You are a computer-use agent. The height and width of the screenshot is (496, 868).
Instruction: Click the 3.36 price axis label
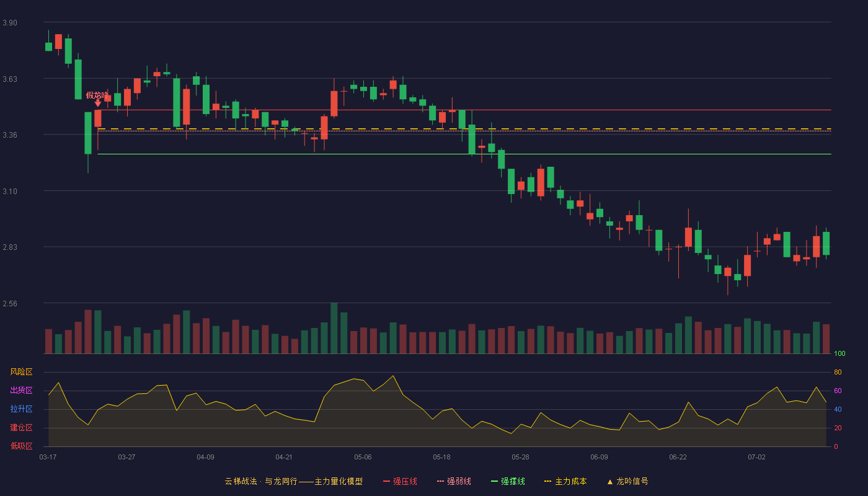click(x=10, y=135)
